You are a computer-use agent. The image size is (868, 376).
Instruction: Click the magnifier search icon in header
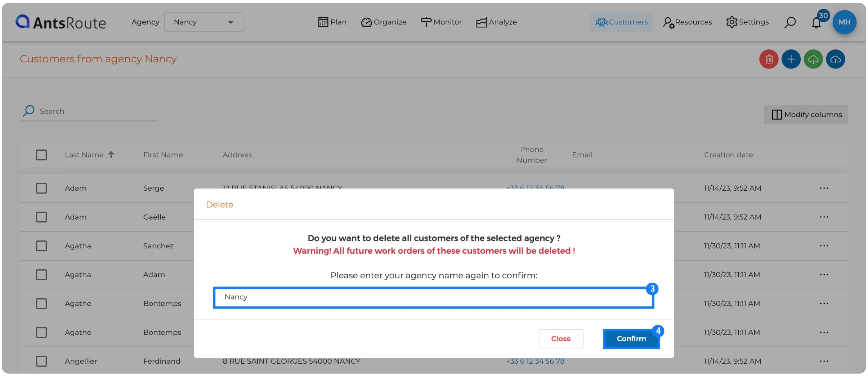point(790,22)
